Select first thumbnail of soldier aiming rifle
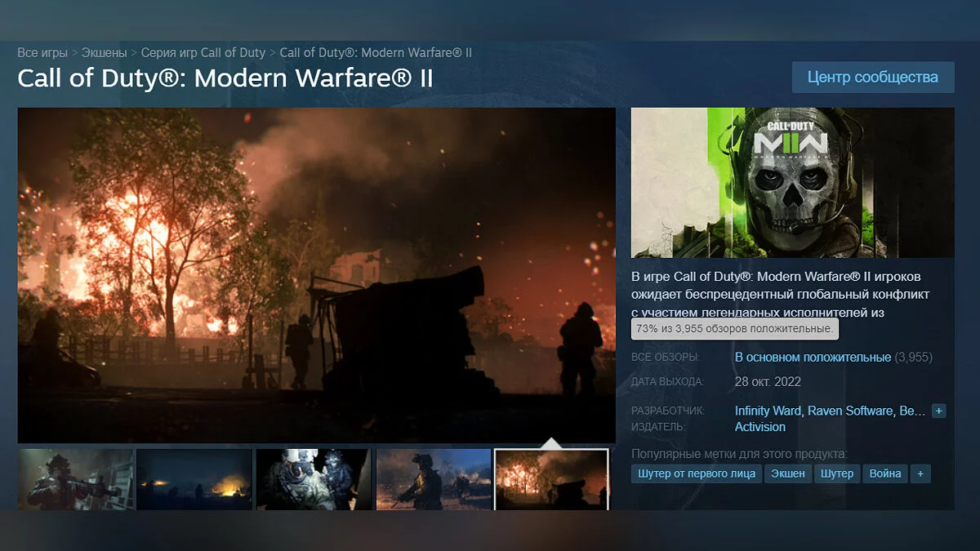The width and height of the screenshot is (980, 551). click(x=76, y=479)
